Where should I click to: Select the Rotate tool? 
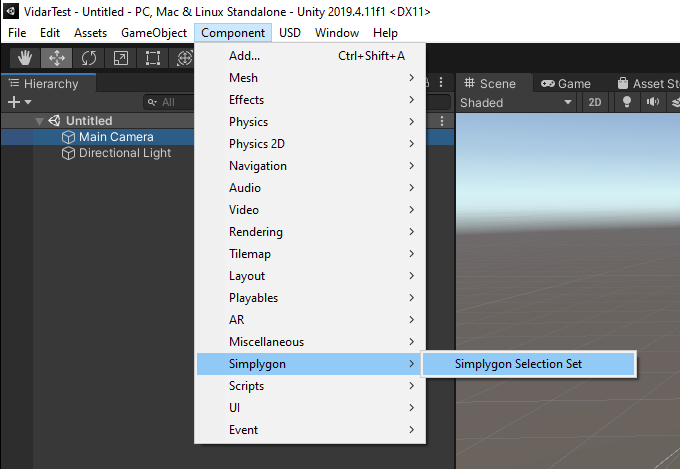(x=88, y=58)
